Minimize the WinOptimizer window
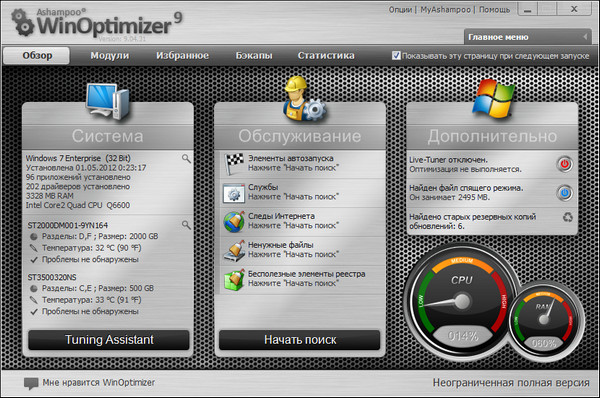600x398 pixels. [x=528, y=9]
